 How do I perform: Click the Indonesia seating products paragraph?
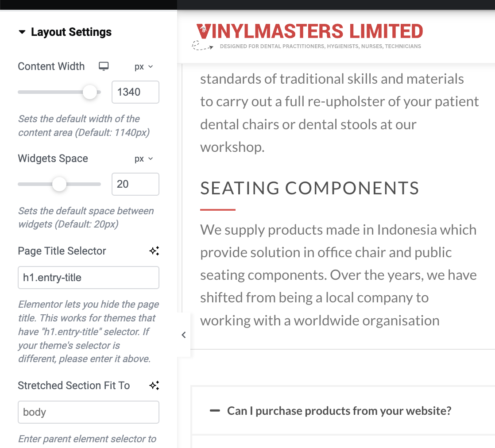338,275
